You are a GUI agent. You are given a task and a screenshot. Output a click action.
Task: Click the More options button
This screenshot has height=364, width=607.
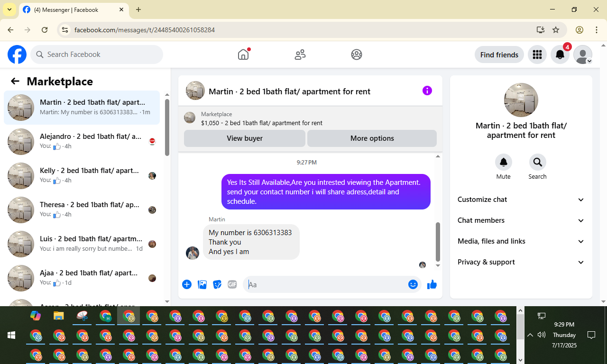(x=372, y=138)
